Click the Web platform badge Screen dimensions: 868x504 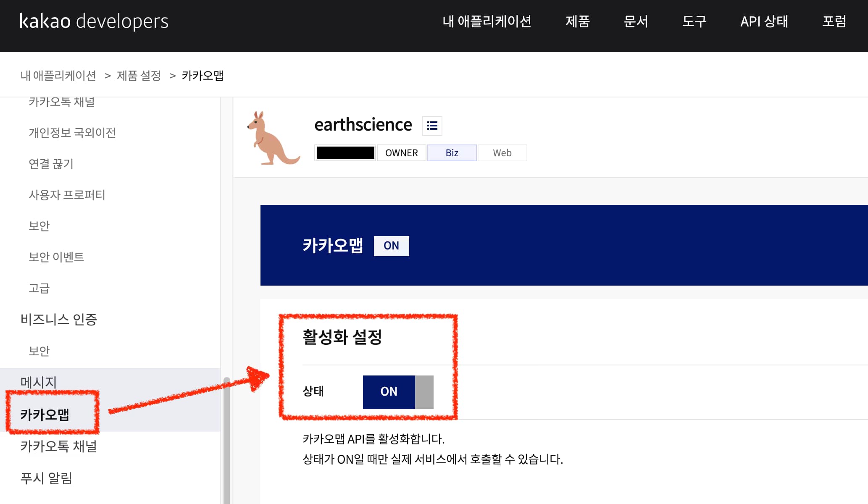click(x=502, y=153)
